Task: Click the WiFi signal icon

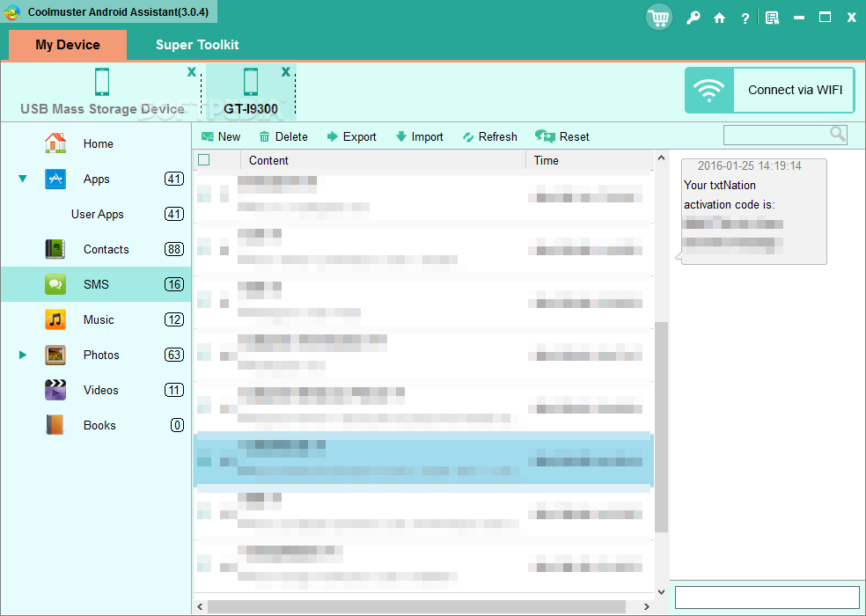Action: click(709, 91)
